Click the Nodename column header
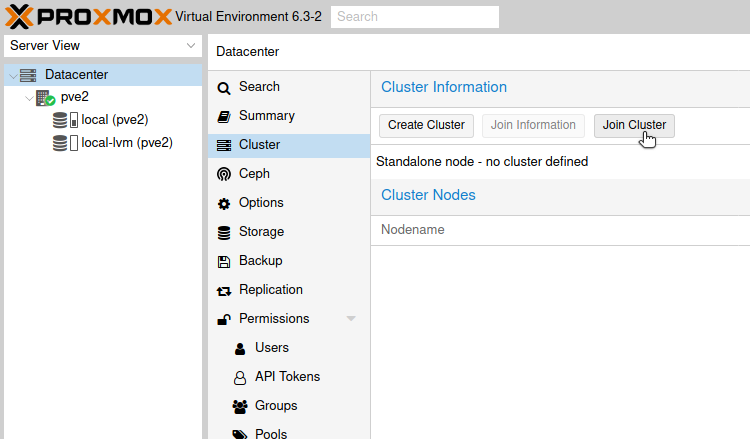Image resolution: width=750 pixels, height=439 pixels. coord(413,230)
